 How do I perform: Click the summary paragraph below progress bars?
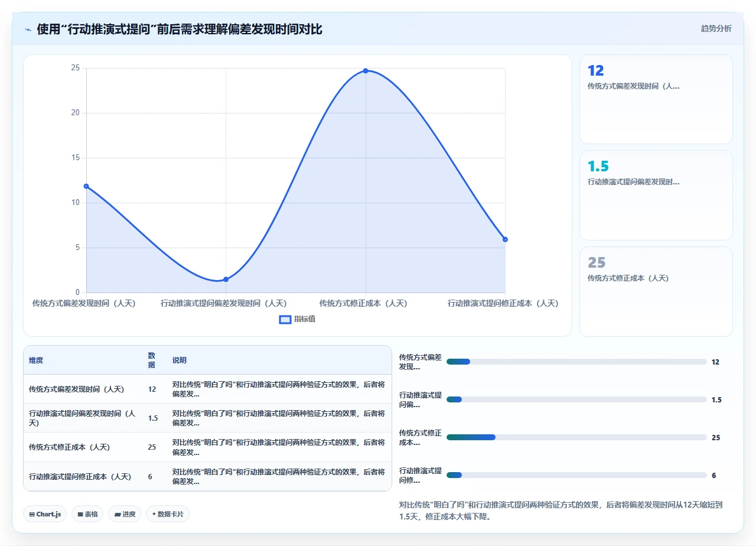561,511
